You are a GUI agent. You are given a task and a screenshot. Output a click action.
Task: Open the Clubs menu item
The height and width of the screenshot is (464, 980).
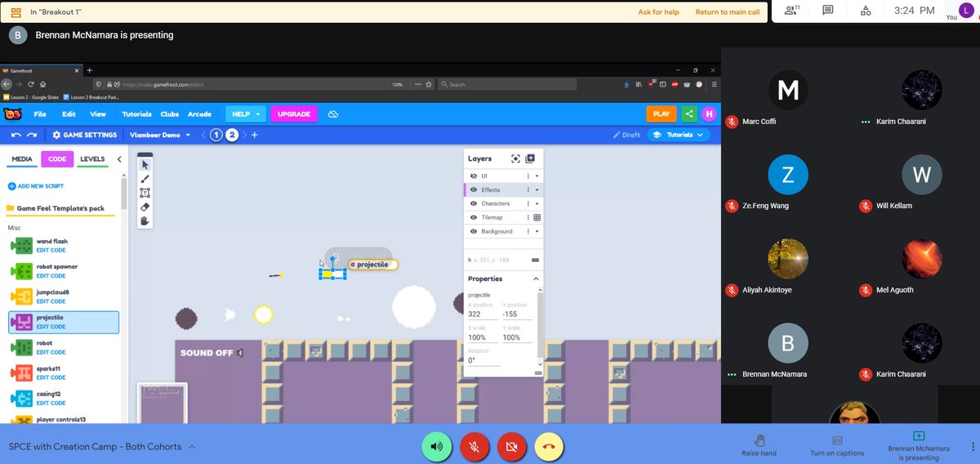[170, 114]
